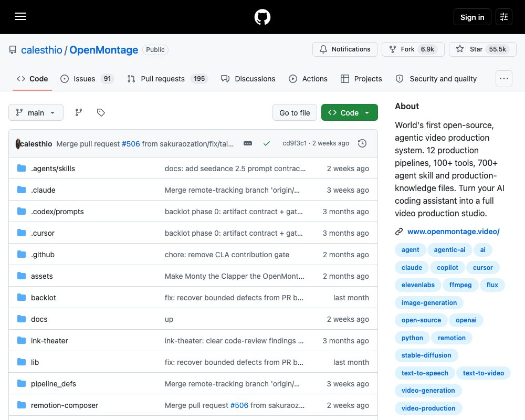Open the lib folder
This screenshot has width=525, height=420.
35,362
